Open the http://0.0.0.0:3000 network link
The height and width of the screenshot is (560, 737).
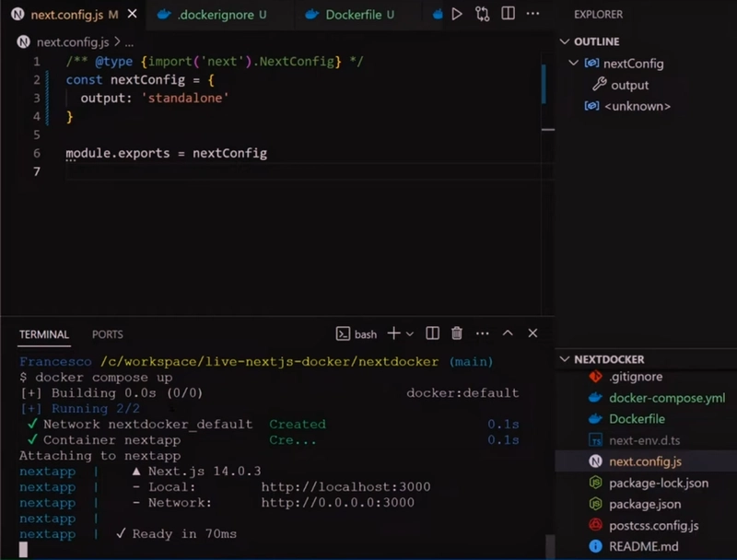337,503
